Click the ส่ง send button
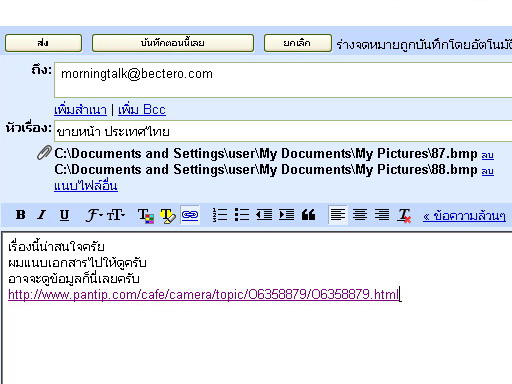This screenshot has width=512, height=384. pos(43,43)
